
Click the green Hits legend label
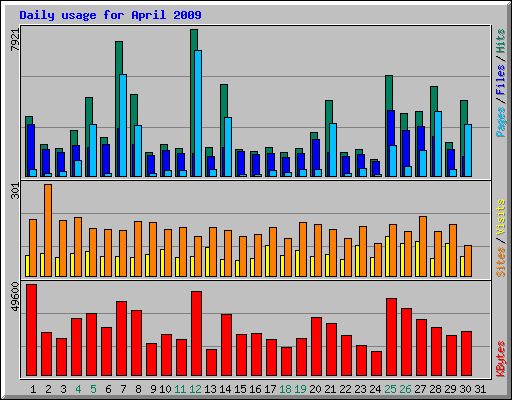click(x=501, y=41)
